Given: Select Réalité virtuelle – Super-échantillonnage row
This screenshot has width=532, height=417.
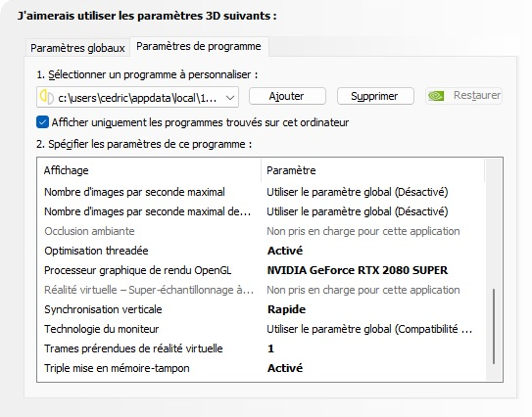Looking at the screenshot, I should [262, 290].
